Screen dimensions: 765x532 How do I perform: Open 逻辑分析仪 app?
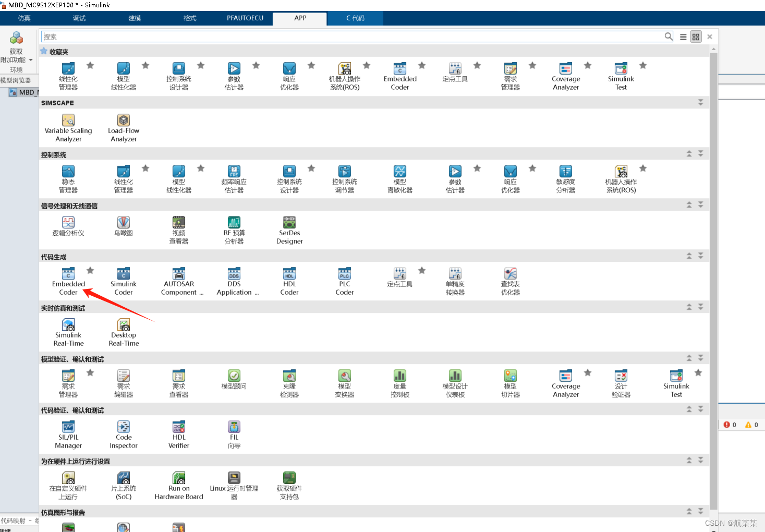pos(68,226)
